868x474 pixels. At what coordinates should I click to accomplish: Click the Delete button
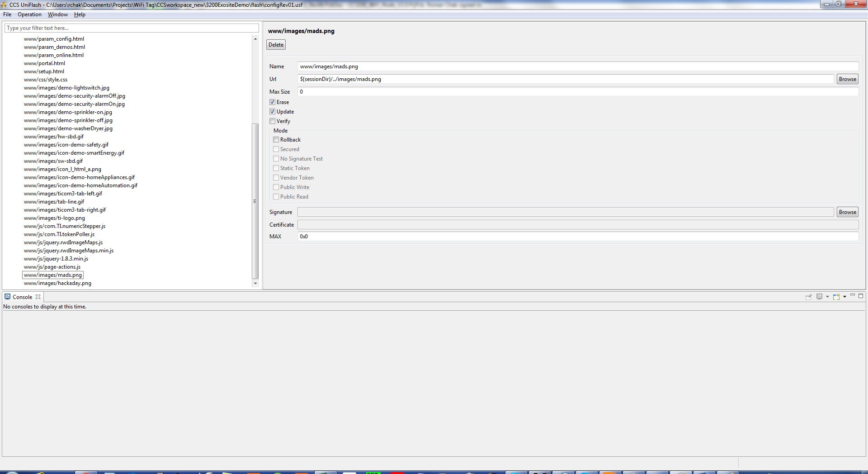[276, 45]
